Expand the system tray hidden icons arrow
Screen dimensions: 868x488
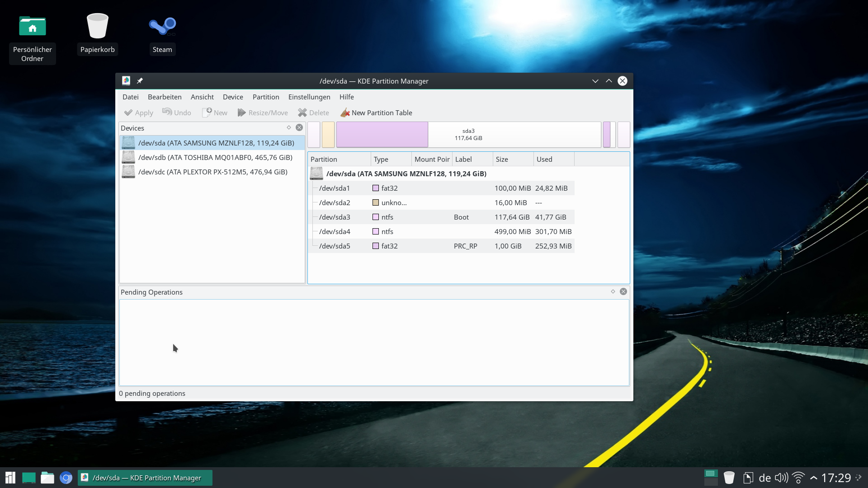tap(813, 478)
